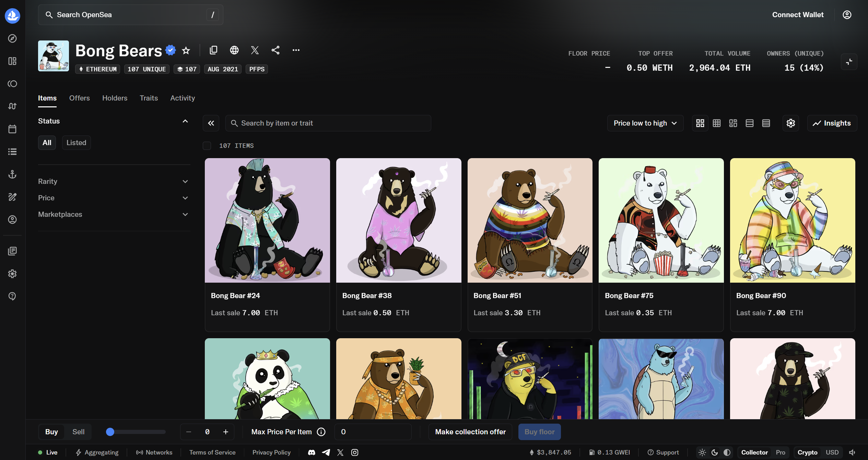The height and width of the screenshot is (460, 868).
Task: Switch status filter to Listed
Action: (76, 143)
